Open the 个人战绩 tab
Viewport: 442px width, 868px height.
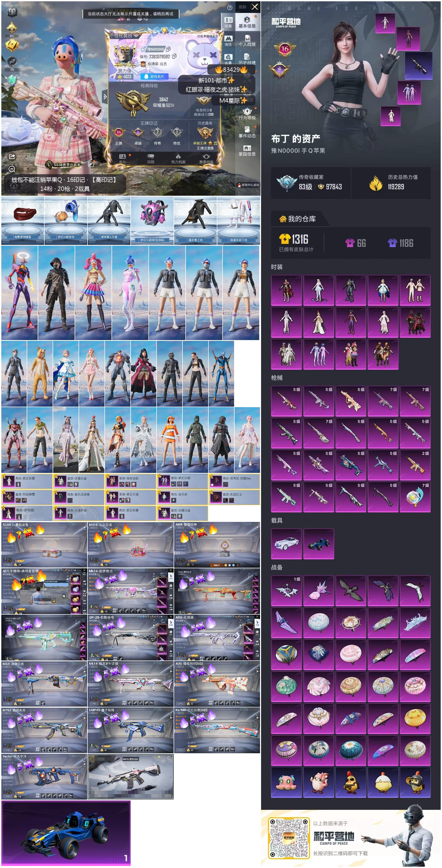(247, 41)
